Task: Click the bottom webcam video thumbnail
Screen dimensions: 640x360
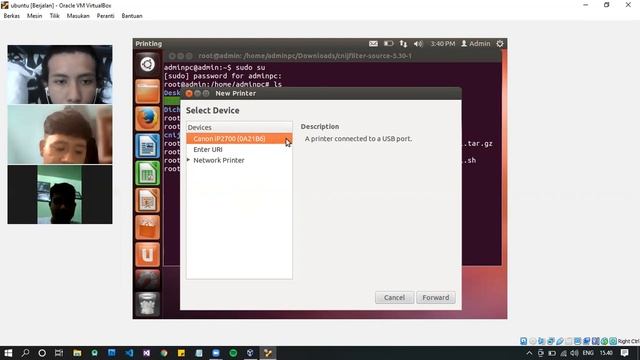Action: click(60, 194)
